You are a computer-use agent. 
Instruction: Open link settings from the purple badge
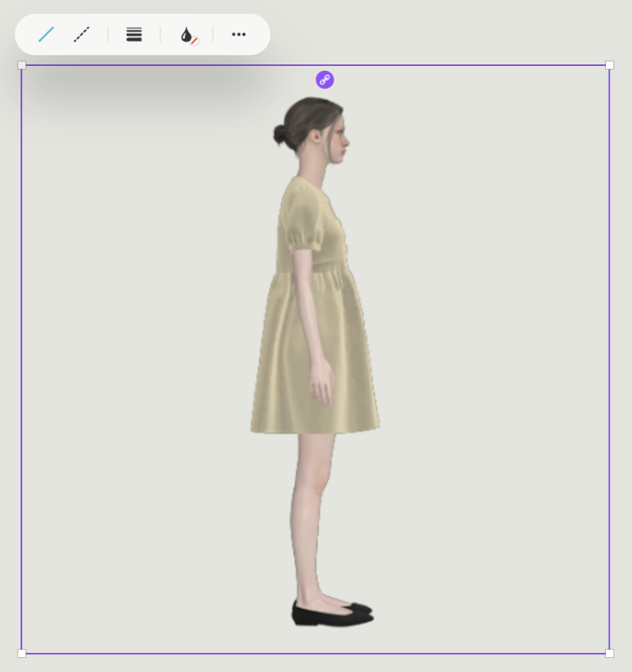(x=325, y=79)
